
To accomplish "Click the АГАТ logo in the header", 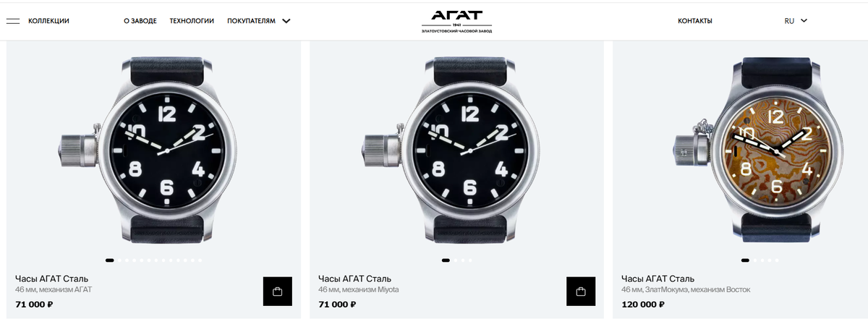I will (x=456, y=21).
